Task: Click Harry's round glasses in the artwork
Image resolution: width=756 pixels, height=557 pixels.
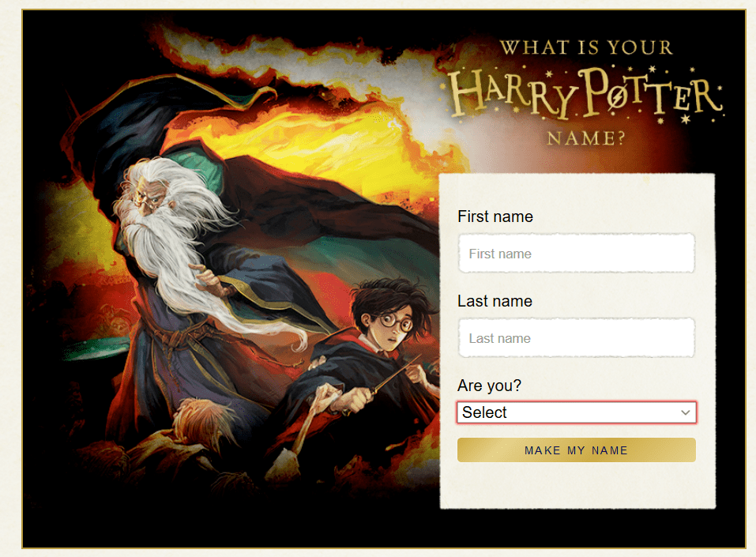Action: click(395, 322)
